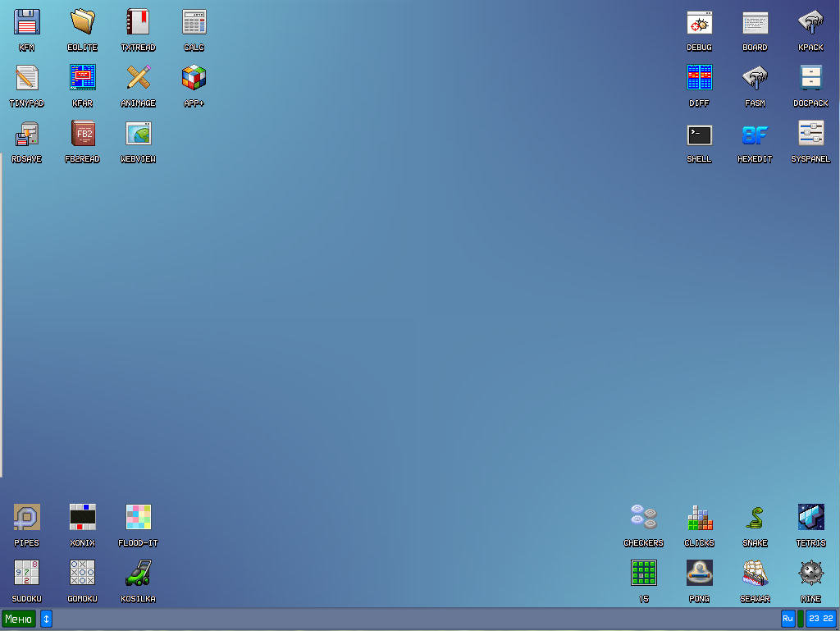Click the taskbar clock display
840x631 pixels.
coord(820,619)
